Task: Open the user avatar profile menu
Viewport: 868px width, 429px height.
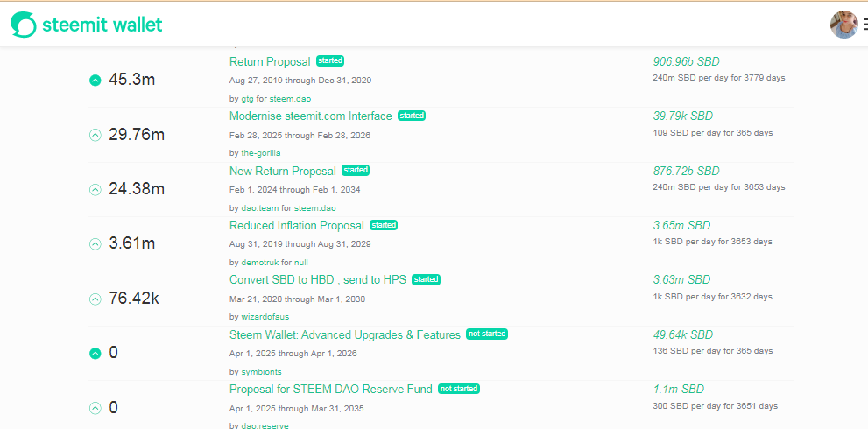Action: click(x=844, y=25)
